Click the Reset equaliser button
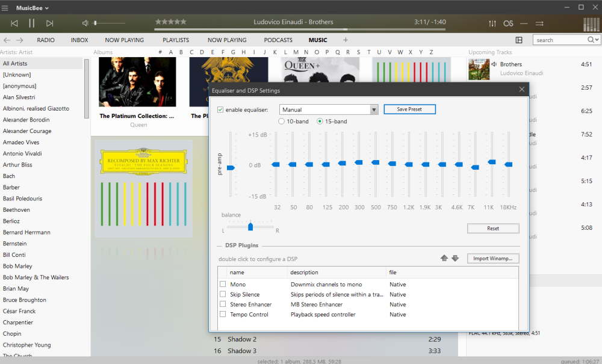 (x=493, y=228)
